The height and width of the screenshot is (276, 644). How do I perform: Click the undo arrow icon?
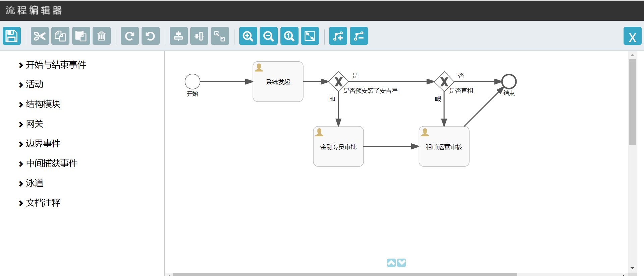[x=151, y=36]
